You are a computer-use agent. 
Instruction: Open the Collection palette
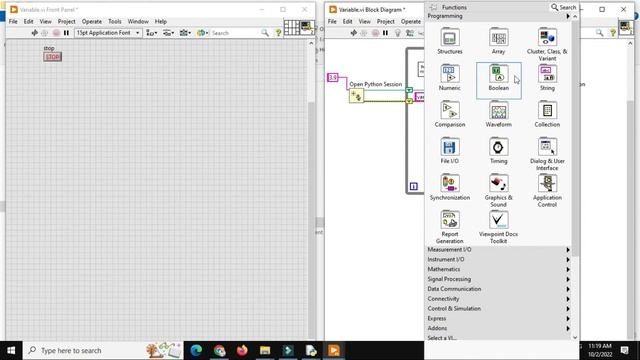[x=547, y=114]
